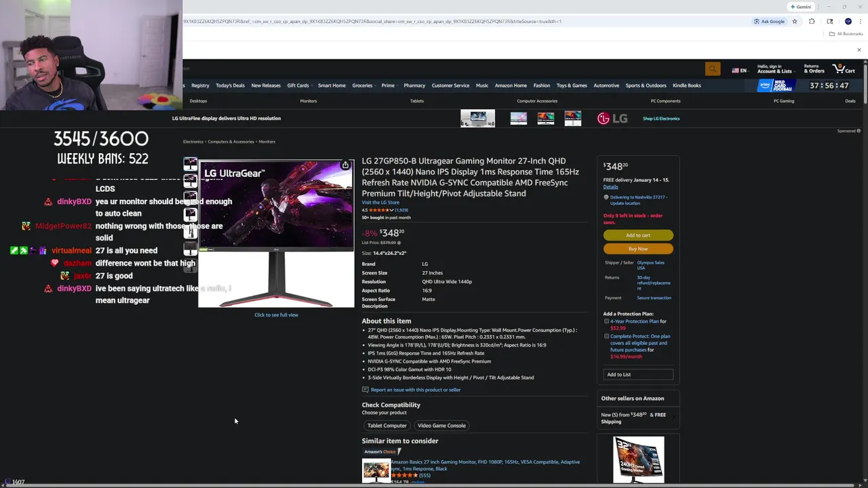Click the browser address bar URL
This screenshot has width=868, height=488.
[x=372, y=21]
